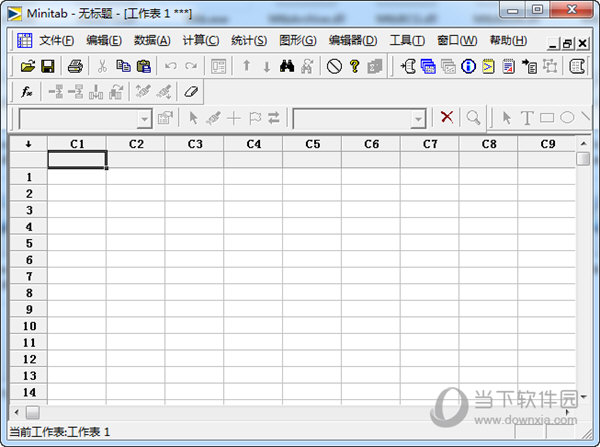Show worksheets folder via blue windows icon
600x447 pixels.
[428, 67]
